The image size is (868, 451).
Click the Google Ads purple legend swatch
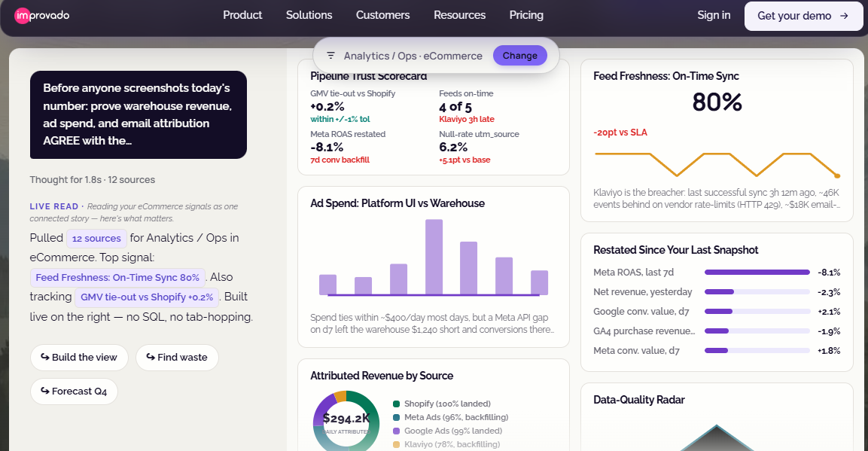tap(396, 431)
